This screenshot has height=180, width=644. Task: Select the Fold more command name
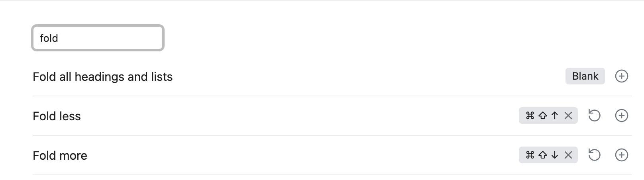[x=60, y=155]
